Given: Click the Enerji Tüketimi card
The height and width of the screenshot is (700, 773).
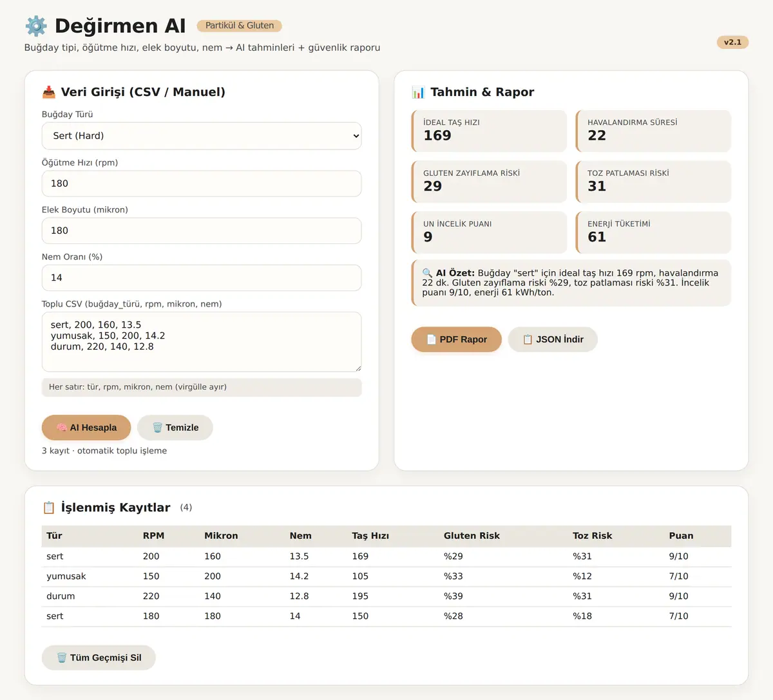Looking at the screenshot, I should 653,232.
